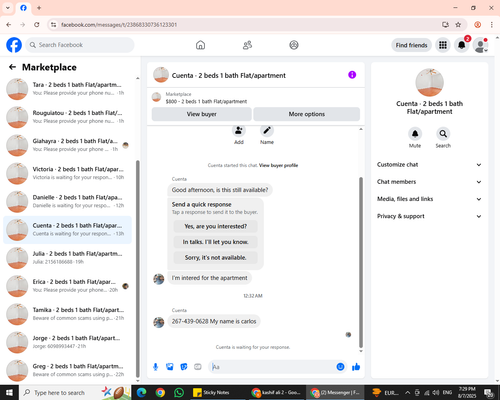
Task: Open the Windows Start menu
Action: pyautogui.click(x=9, y=392)
